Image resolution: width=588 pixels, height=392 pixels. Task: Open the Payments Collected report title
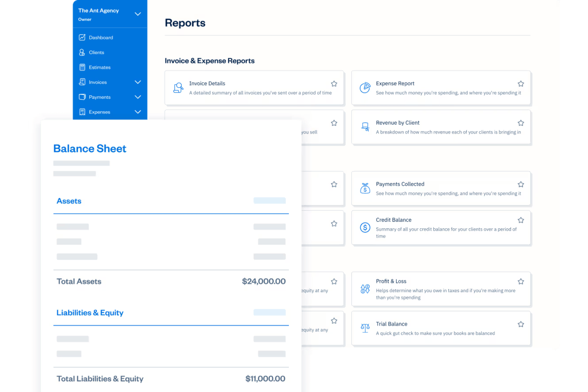click(400, 184)
